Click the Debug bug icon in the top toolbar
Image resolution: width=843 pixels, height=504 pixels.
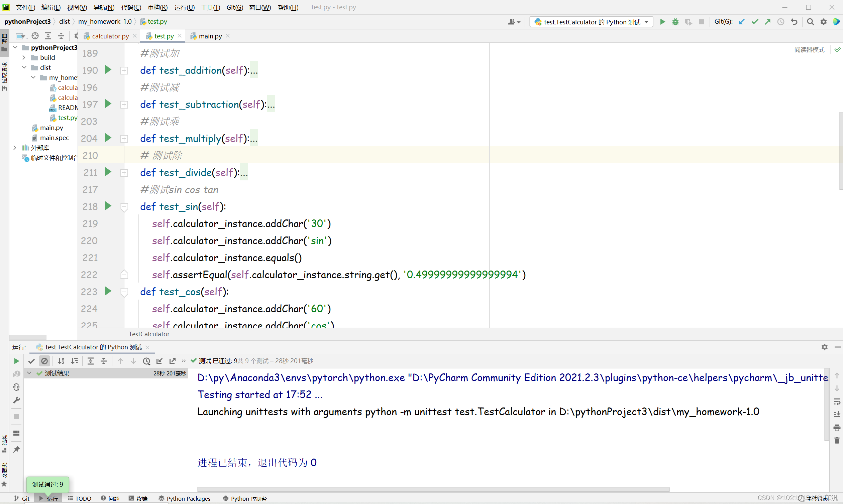675,22
